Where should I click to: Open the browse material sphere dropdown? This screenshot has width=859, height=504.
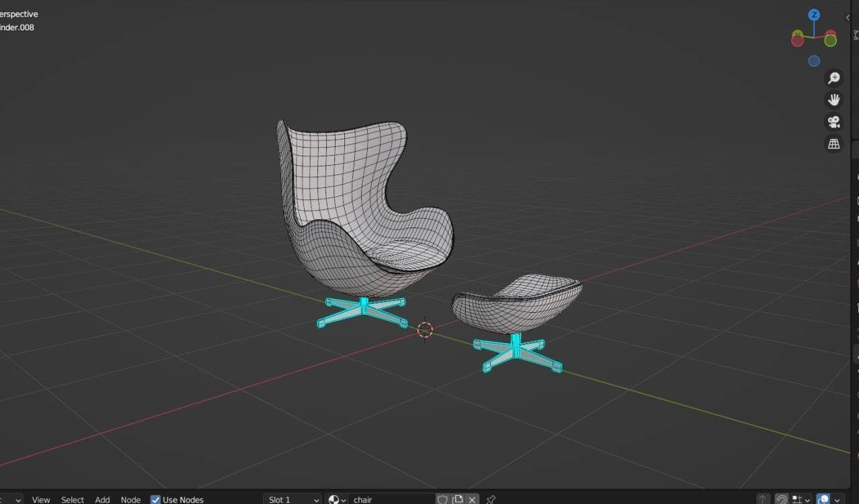click(x=337, y=499)
